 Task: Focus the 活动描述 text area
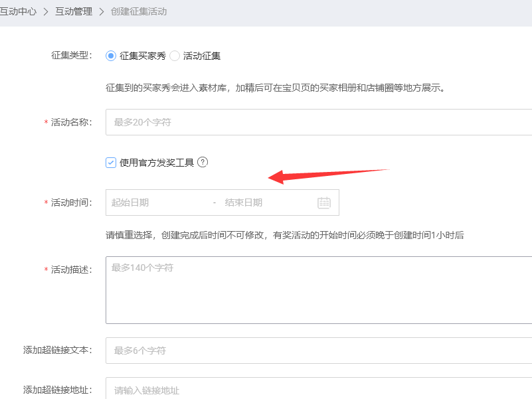click(x=319, y=290)
